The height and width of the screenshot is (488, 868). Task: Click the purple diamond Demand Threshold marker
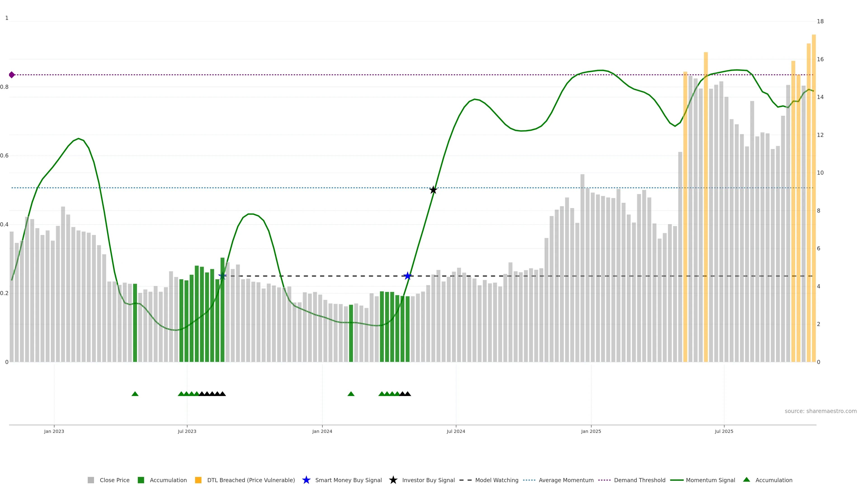coord(12,75)
